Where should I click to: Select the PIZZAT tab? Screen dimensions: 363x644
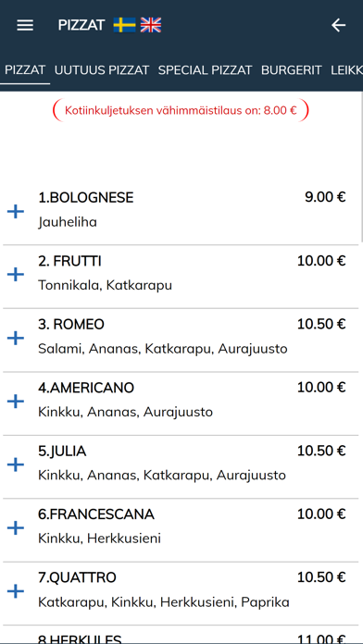pyautogui.click(x=25, y=69)
